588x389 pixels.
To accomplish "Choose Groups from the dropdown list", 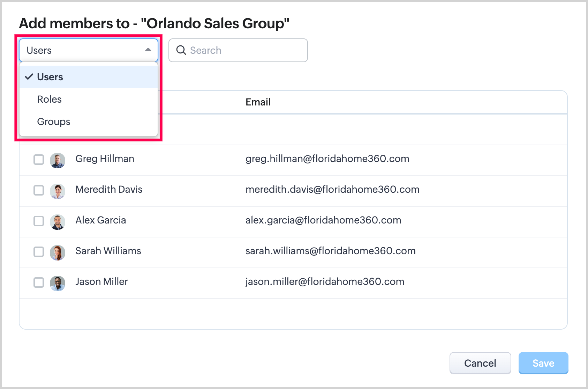I will click(54, 122).
